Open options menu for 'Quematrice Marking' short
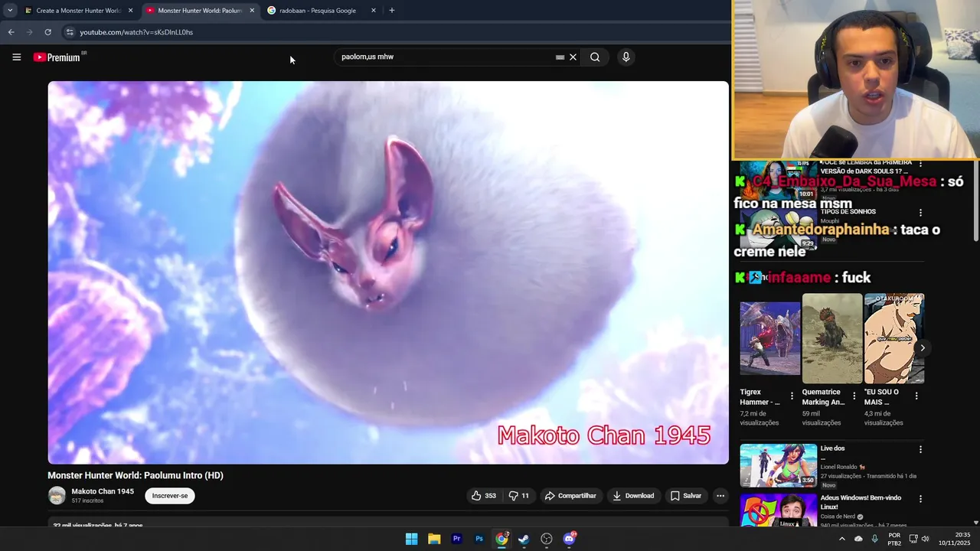Viewport: 980px width, 551px height. [854, 396]
